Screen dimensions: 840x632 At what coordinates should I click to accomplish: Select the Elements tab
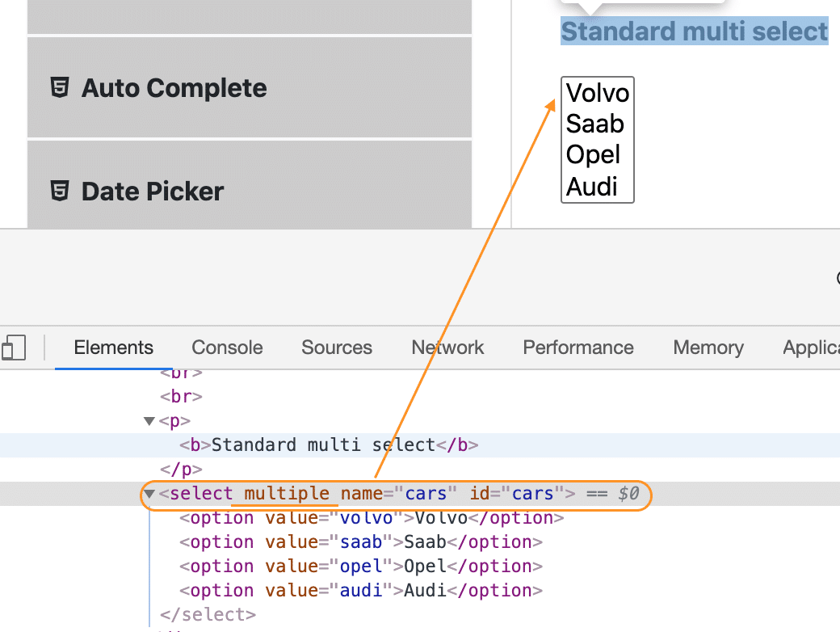(x=113, y=348)
